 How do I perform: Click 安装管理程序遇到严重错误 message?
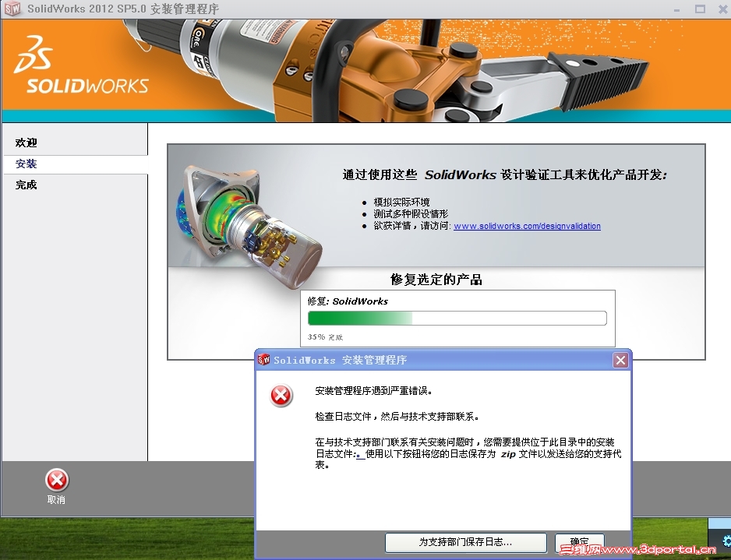(x=374, y=391)
